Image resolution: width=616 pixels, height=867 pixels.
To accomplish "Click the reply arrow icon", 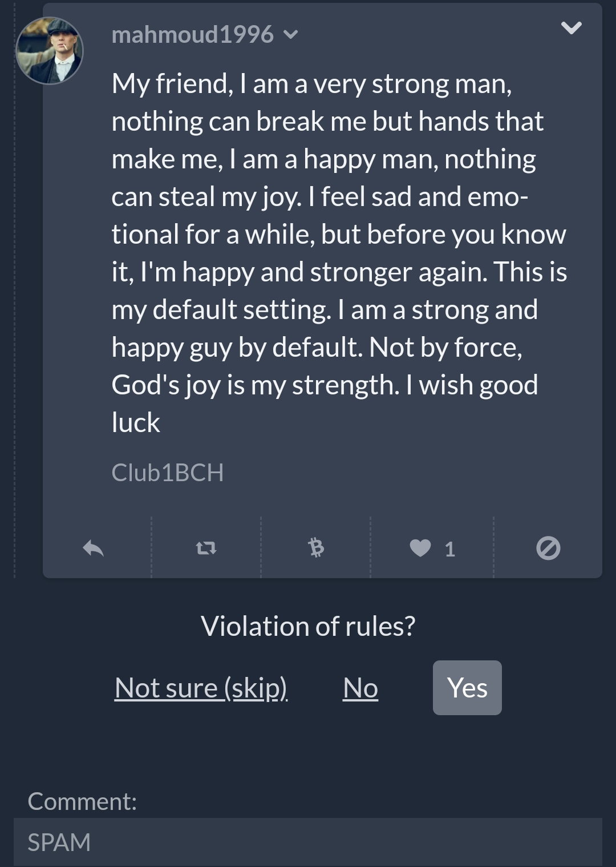I will [93, 549].
